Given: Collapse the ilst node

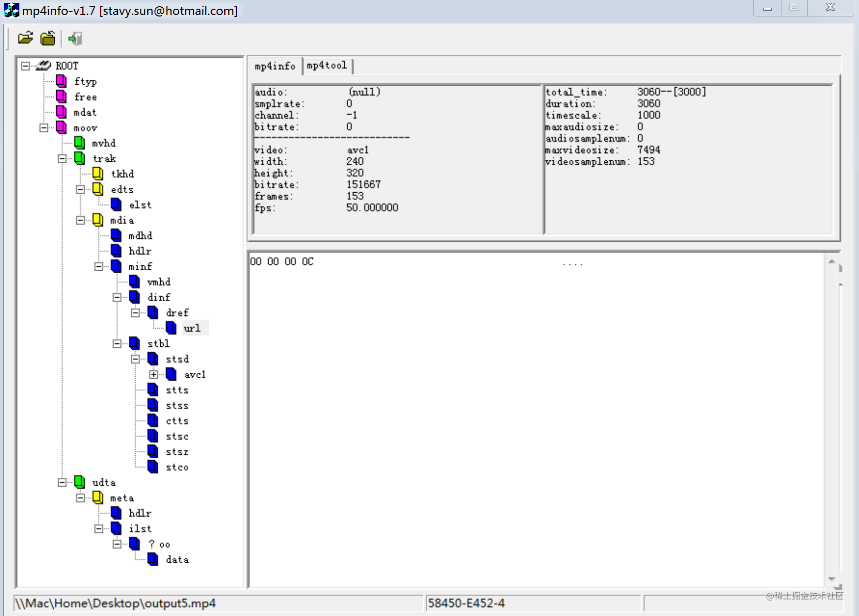Looking at the screenshot, I should click(x=99, y=529).
